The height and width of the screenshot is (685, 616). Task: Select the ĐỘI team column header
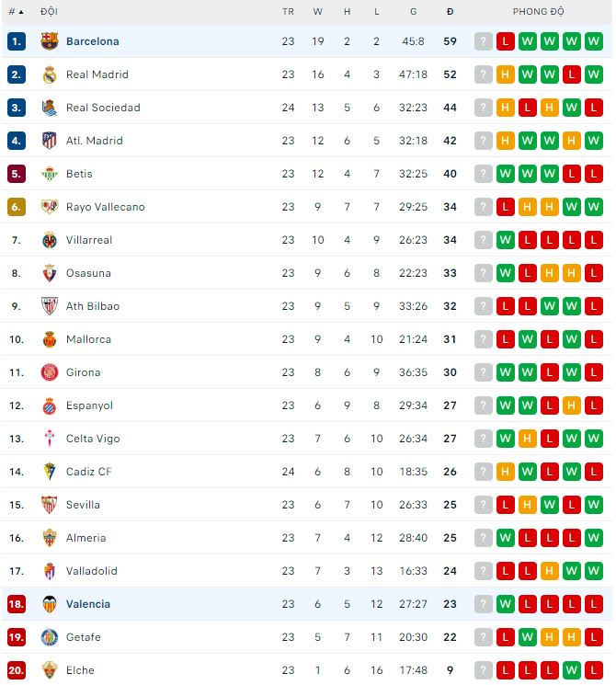(x=49, y=12)
